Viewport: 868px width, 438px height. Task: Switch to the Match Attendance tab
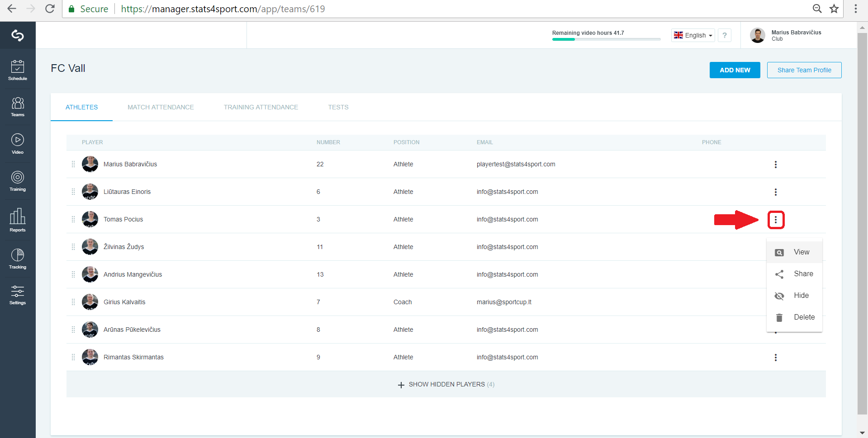click(x=161, y=107)
